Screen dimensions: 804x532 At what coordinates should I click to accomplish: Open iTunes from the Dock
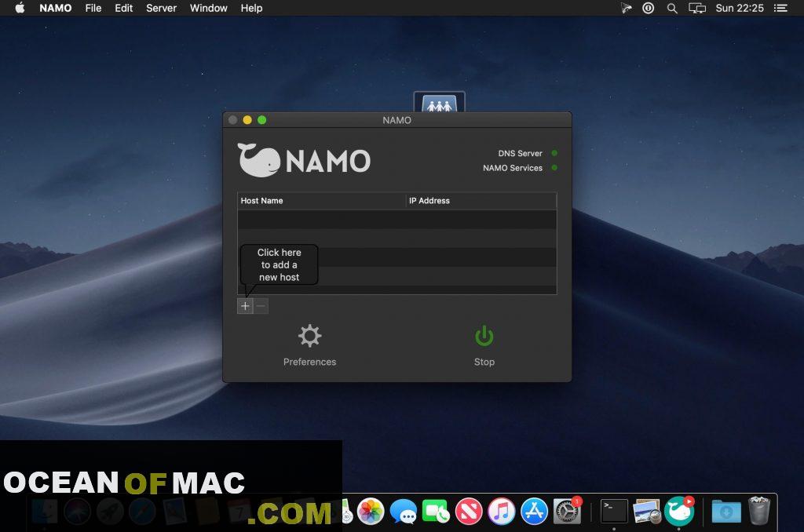point(502,512)
